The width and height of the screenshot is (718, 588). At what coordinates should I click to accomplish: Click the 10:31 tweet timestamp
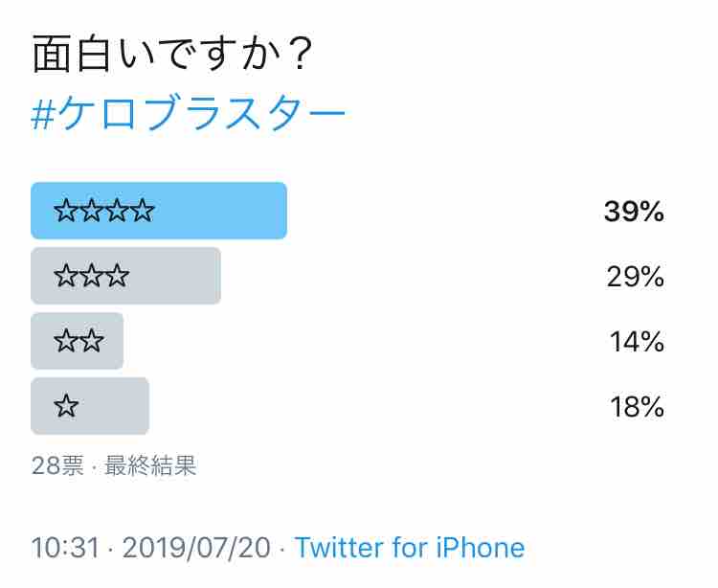(65, 547)
